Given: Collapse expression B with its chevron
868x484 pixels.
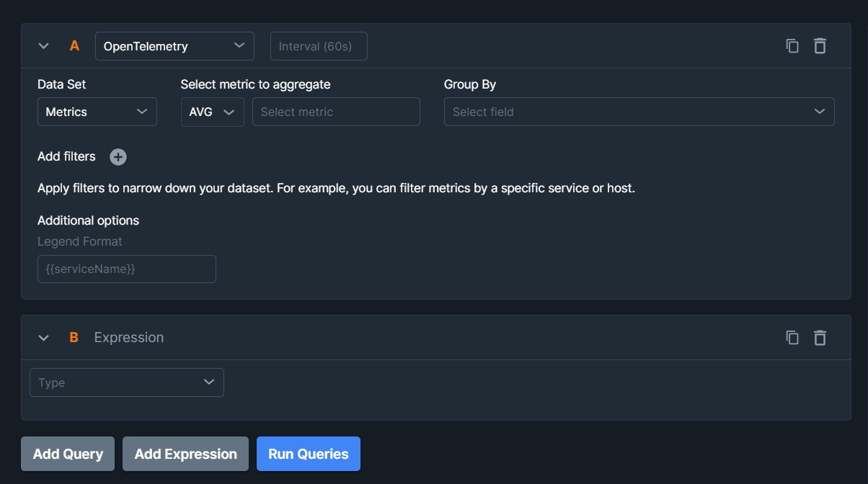Looking at the screenshot, I should tap(43, 337).
